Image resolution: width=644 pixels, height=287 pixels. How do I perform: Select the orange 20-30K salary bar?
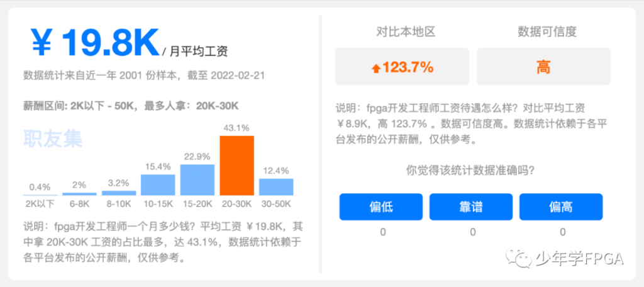point(236,165)
